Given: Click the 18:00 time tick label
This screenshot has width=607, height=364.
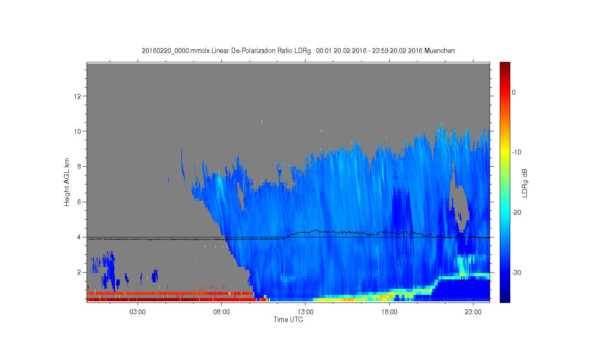Looking at the screenshot, I should [389, 312].
